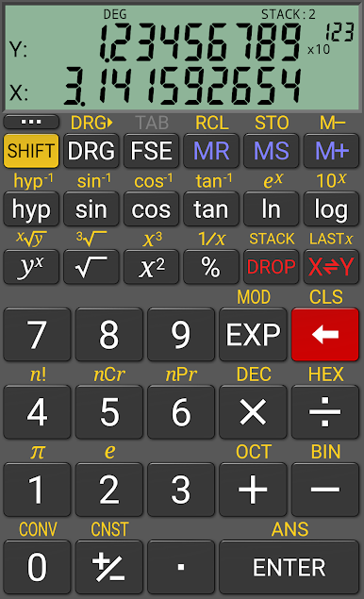The image size is (364, 599).
Task: Toggle sign with plus/minus key
Action: pyautogui.click(x=108, y=567)
